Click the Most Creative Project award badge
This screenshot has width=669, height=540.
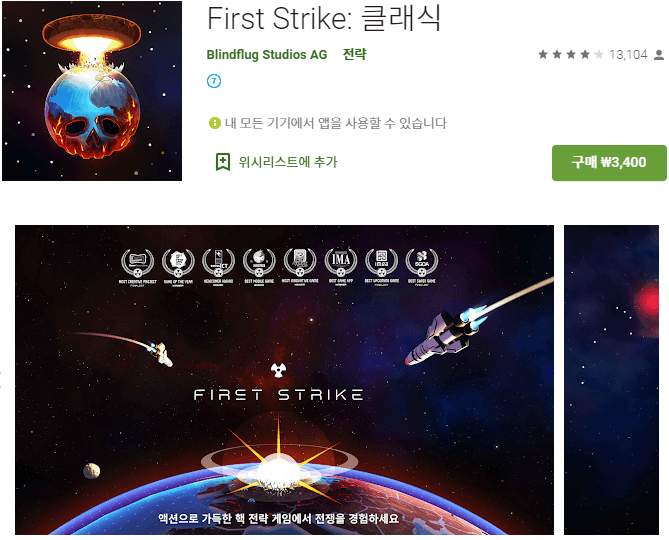click(137, 267)
